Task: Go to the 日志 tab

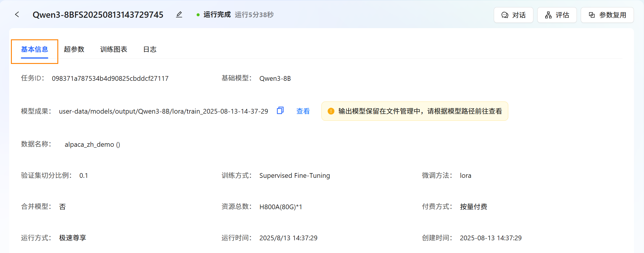Action: [150, 49]
